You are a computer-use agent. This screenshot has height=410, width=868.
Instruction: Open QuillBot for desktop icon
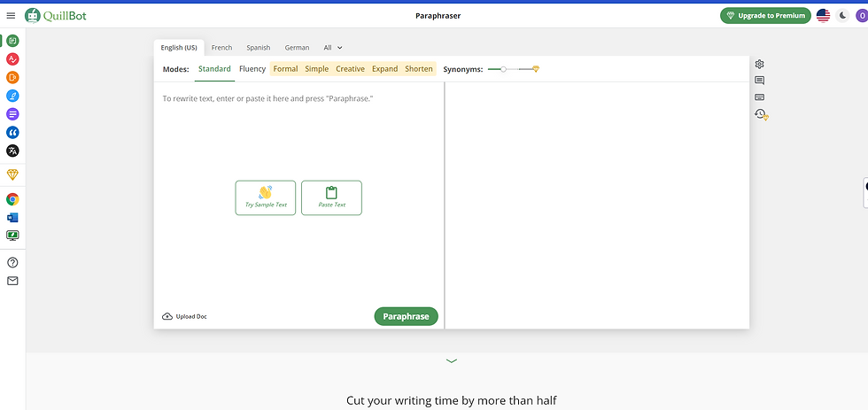tap(12, 236)
